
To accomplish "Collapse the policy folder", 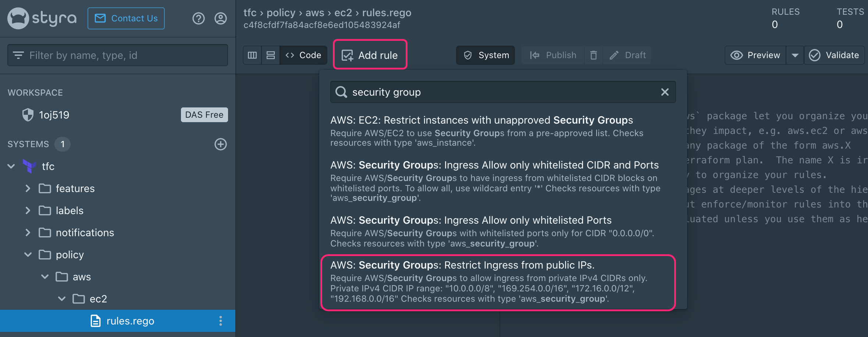I will pos(28,255).
